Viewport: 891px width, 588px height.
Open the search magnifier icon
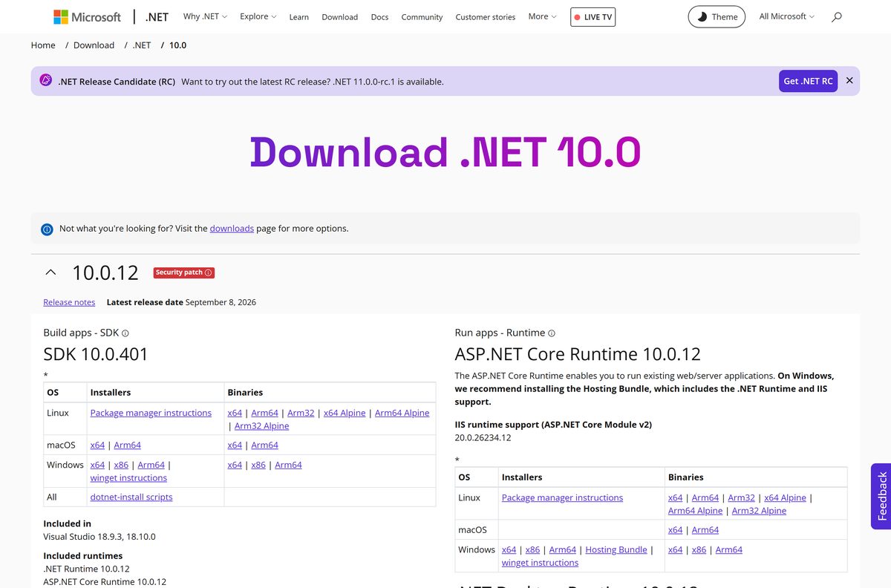tap(837, 16)
